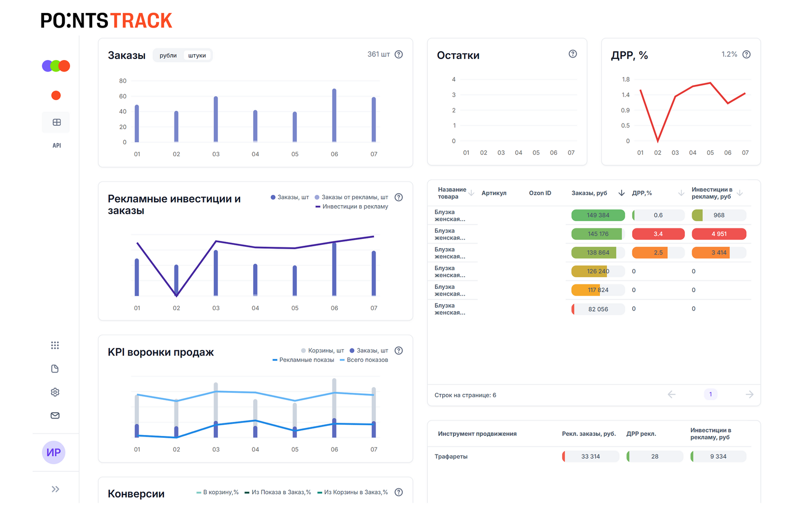Sort table by Заказы, руб arrow
The image size is (812, 508).
(x=622, y=193)
